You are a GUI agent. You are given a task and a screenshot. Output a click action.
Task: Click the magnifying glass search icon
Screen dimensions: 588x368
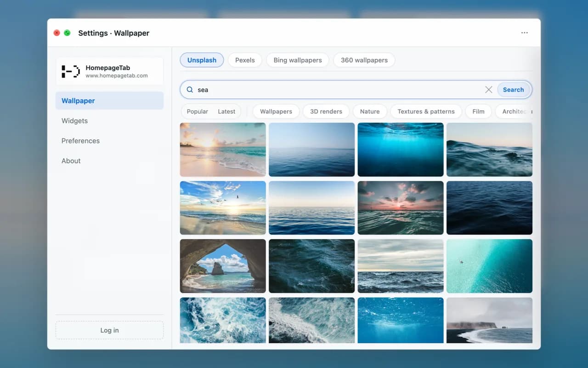[190, 90]
